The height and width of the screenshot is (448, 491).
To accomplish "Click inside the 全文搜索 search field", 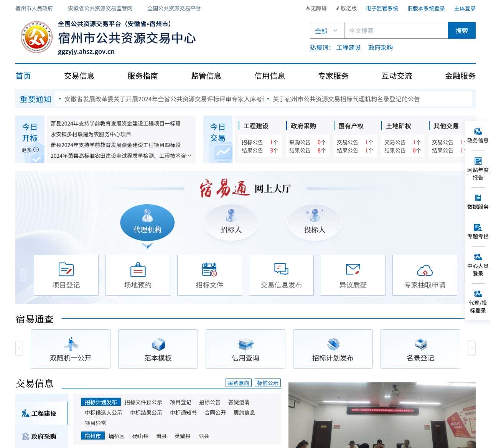I will (x=396, y=31).
